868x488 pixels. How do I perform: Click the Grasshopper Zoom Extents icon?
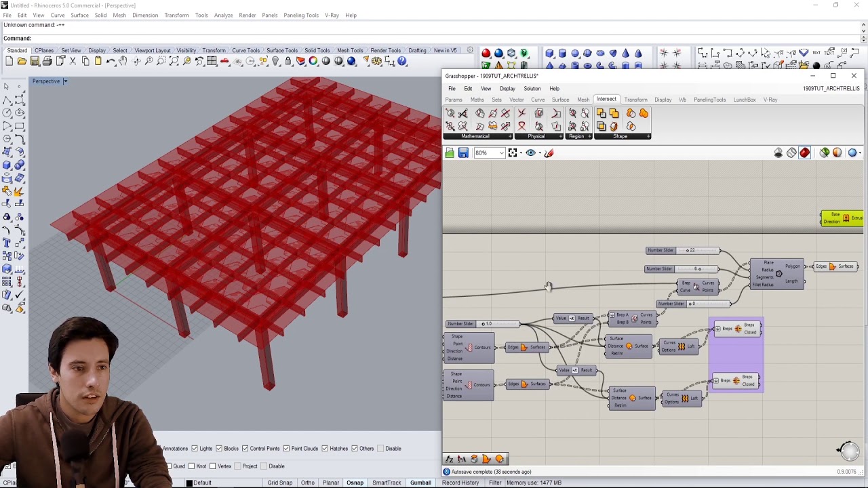(513, 153)
